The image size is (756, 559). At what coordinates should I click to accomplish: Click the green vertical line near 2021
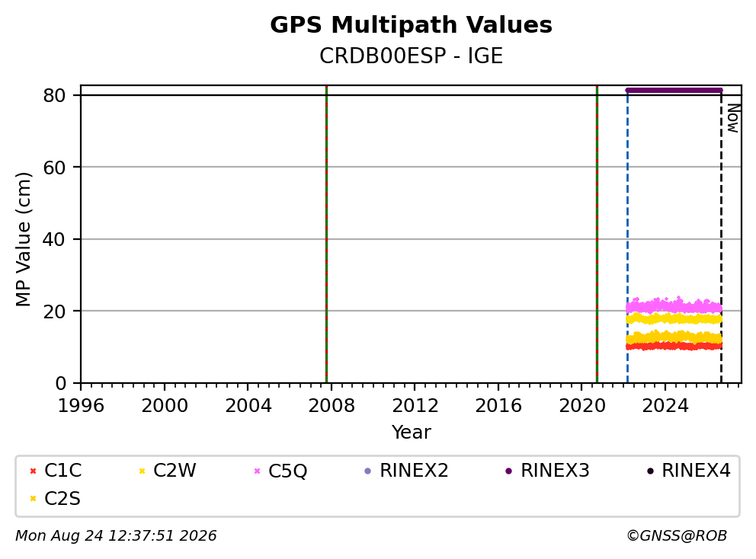pyautogui.click(x=597, y=235)
